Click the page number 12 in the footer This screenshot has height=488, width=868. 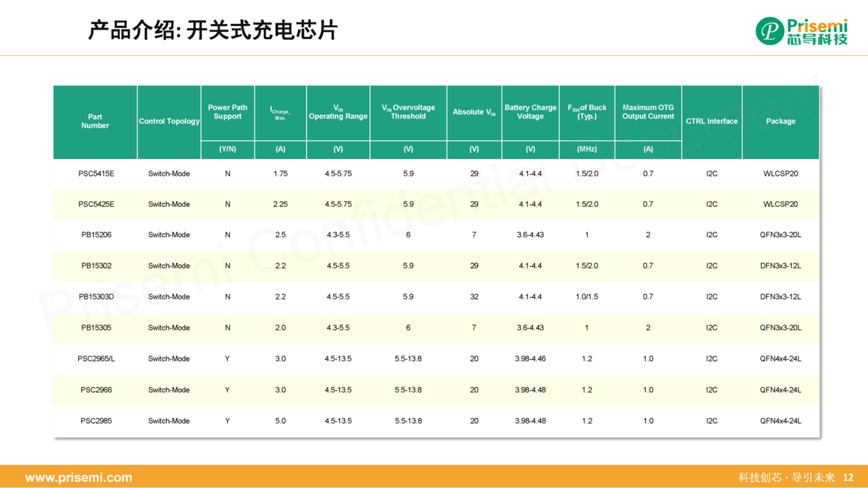848,477
